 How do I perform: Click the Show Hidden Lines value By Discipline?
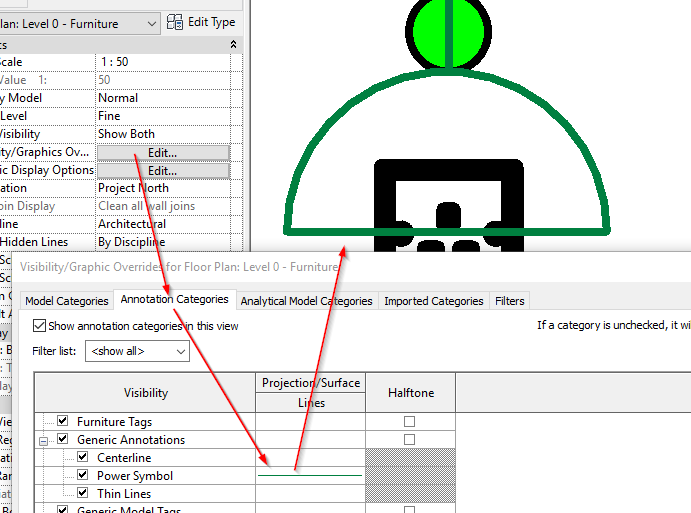tap(163, 242)
